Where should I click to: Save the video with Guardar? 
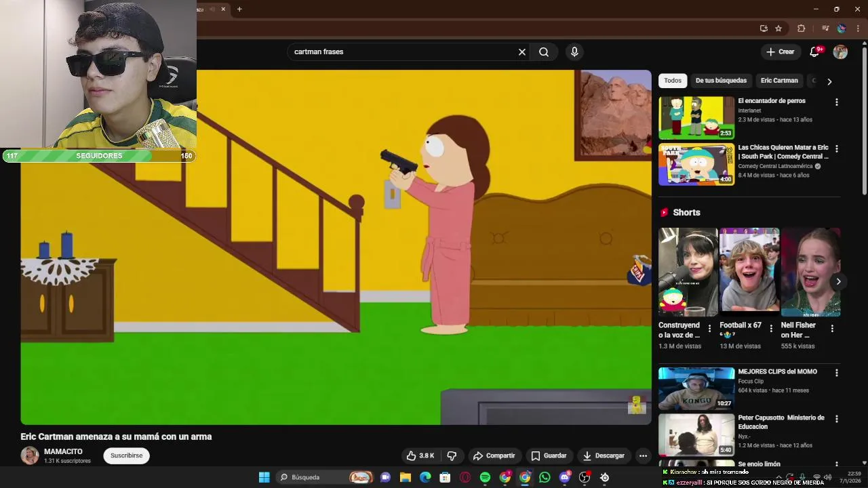click(x=549, y=455)
